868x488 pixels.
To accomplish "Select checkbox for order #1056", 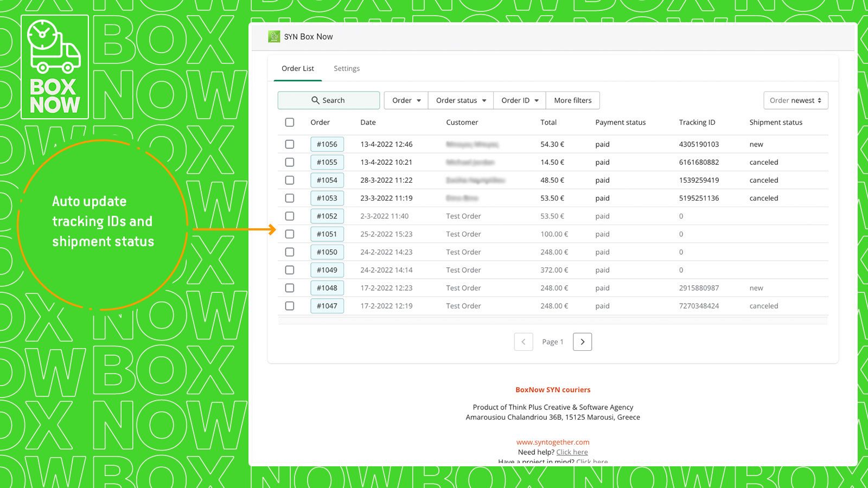I will click(x=290, y=144).
